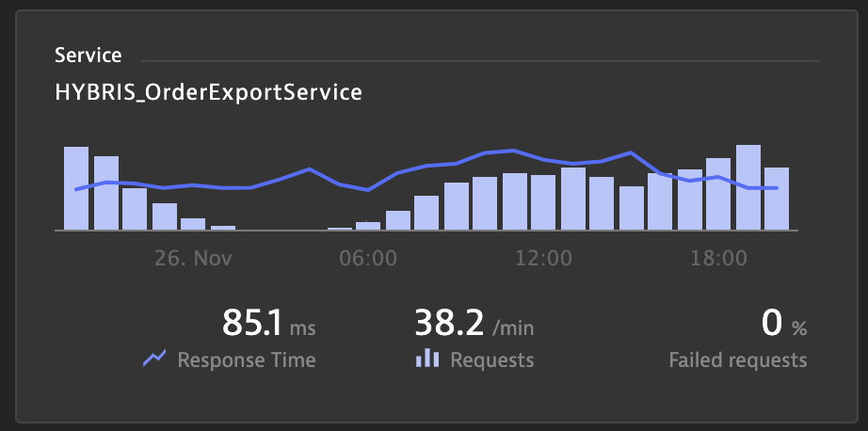Click the Response Time label
Viewport: 868px width, 431px height.
[x=247, y=359]
